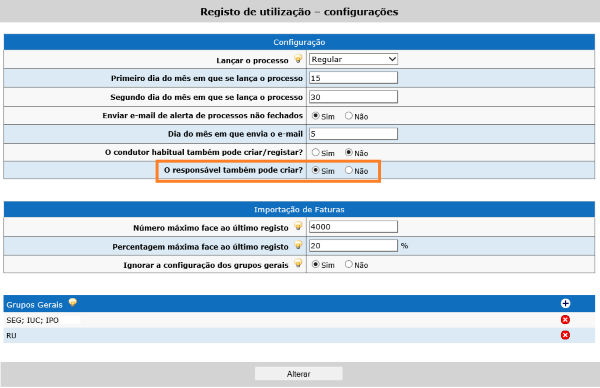600x388 pixels.
Task: Delete the SEG; IUC; IPO group
Action: point(565,320)
